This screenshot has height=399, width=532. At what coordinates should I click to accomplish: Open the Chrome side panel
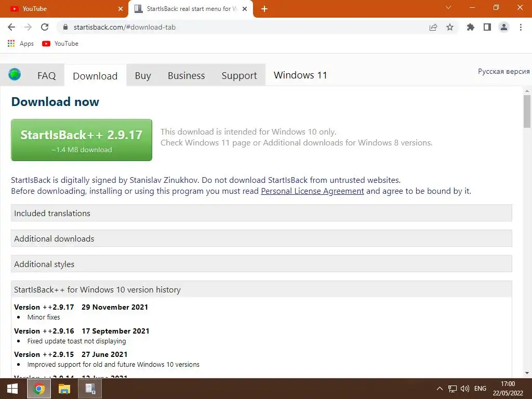point(487,27)
